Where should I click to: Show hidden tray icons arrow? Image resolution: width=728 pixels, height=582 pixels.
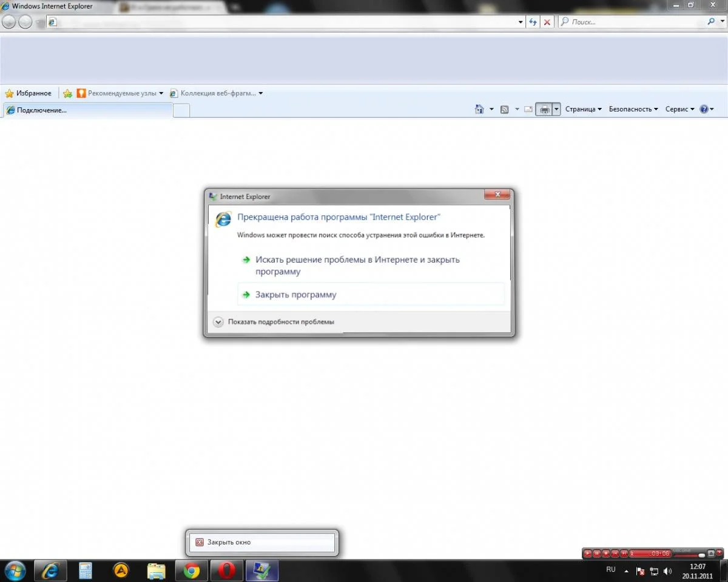tap(627, 571)
